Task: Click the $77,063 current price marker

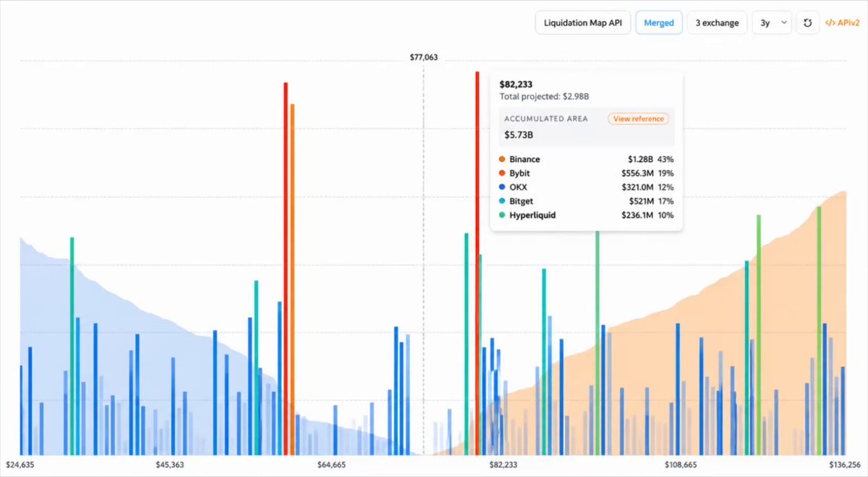Action: (424, 57)
